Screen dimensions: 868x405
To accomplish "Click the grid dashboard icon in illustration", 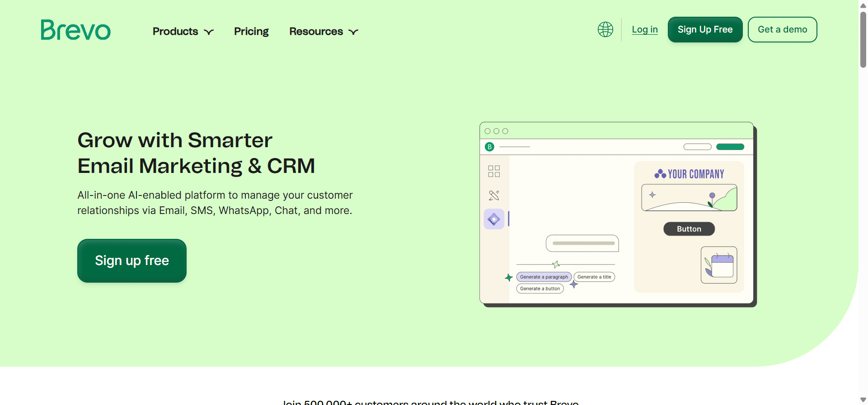I will pos(494,171).
